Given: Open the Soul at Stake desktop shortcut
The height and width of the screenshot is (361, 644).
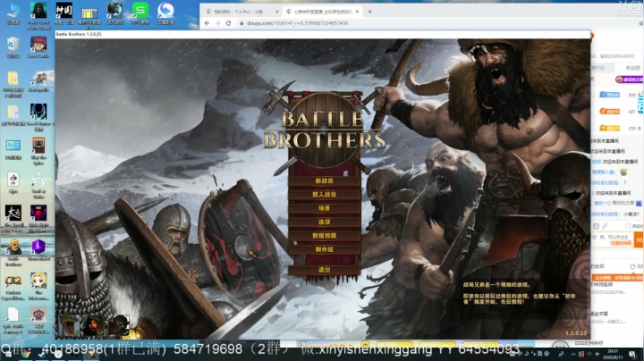Looking at the screenshot, I should click(38, 186).
